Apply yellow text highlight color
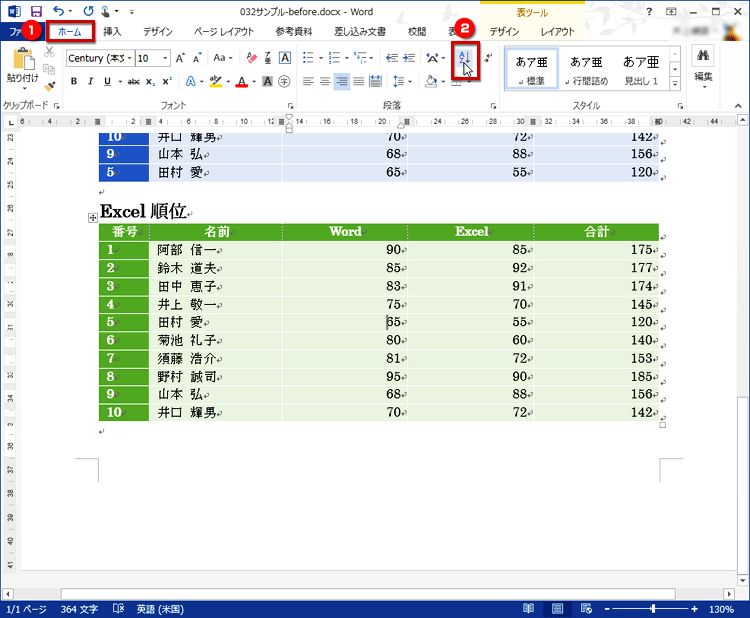 (216, 82)
